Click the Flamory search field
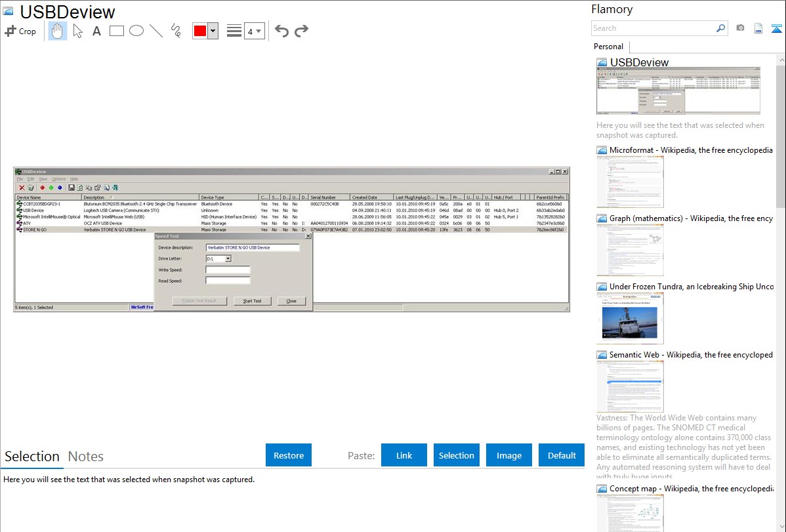 point(653,28)
